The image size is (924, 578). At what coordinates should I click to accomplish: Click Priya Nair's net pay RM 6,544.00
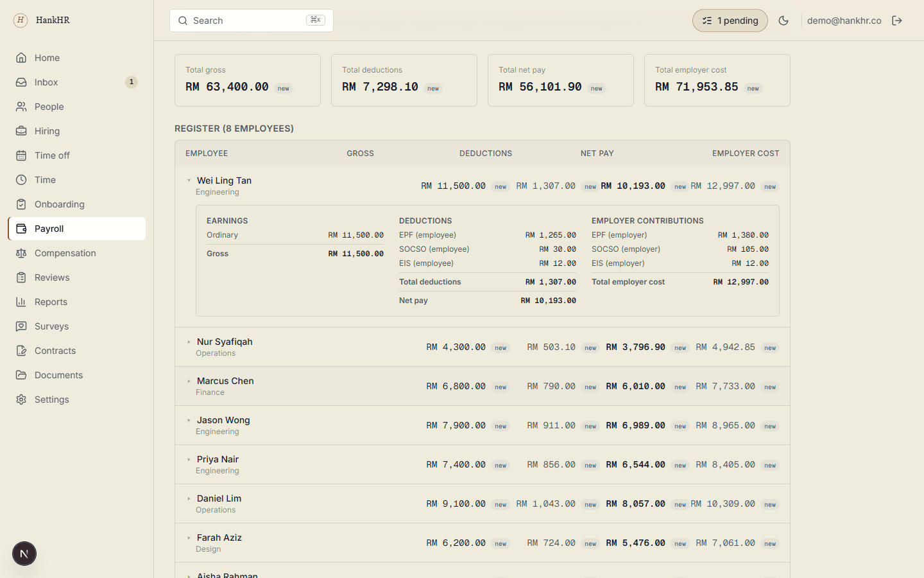coord(636,464)
